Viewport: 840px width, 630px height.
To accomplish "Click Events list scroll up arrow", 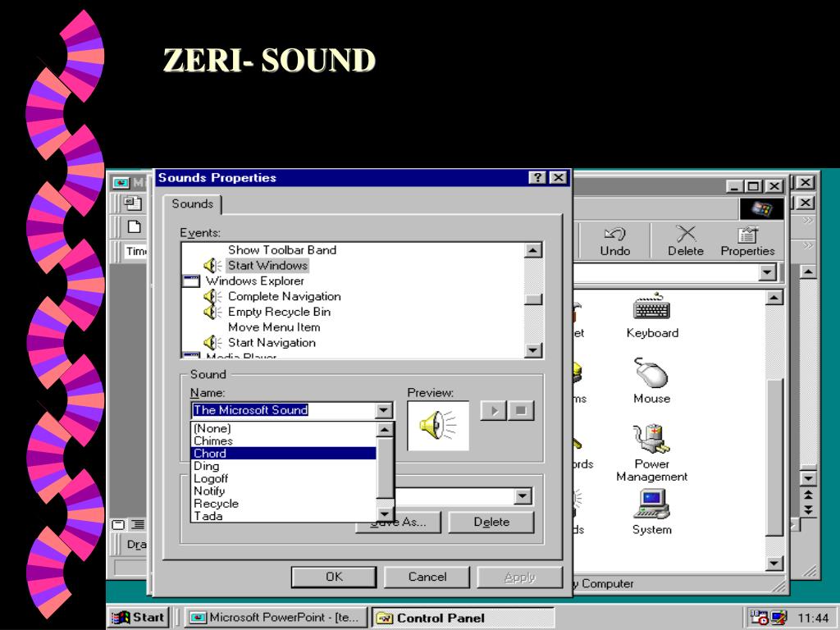I will click(533, 250).
